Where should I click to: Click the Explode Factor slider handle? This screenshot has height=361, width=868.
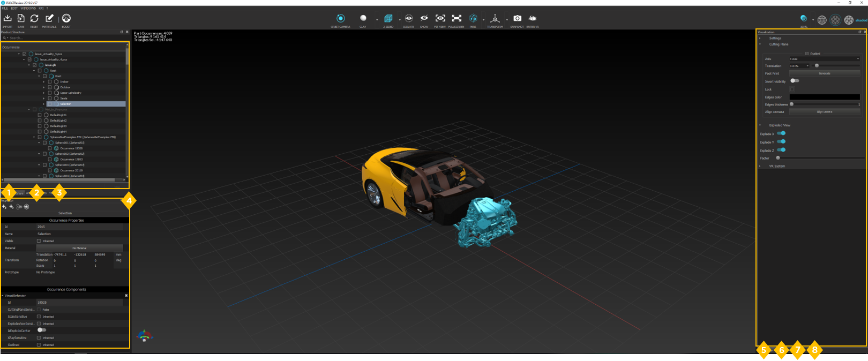[778, 158]
